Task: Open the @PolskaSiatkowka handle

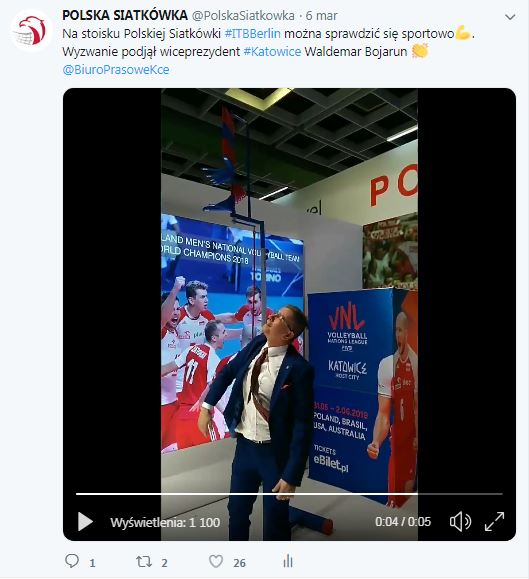Action: pyautogui.click(x=243, y=16)
